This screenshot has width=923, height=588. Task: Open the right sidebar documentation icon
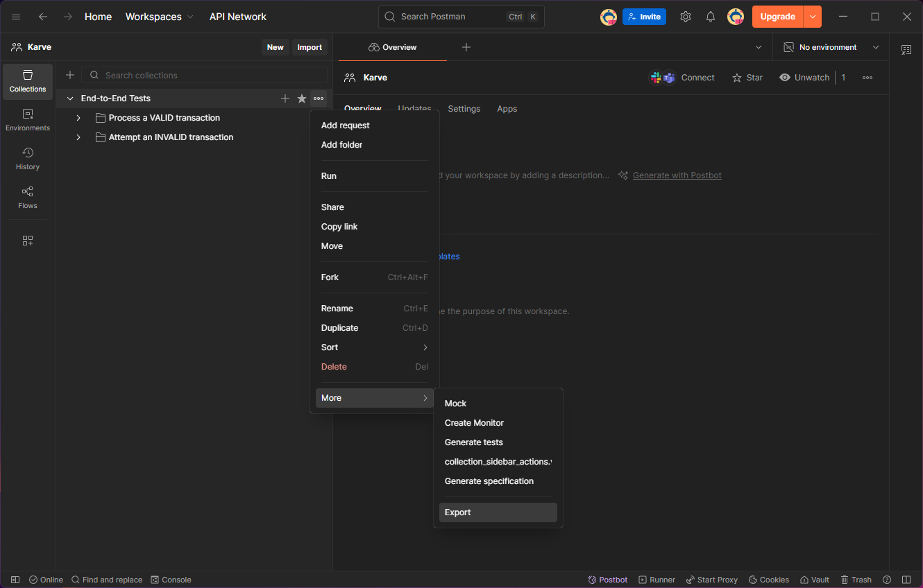(x=906, y=50)
